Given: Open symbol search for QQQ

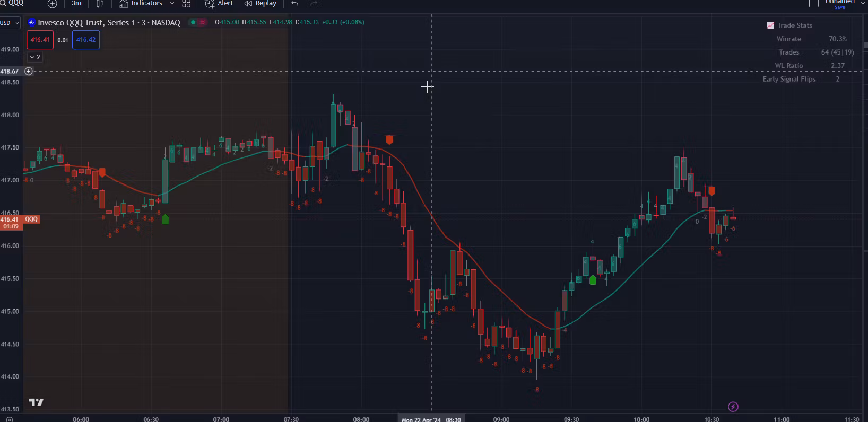Looking at the screenshot, I should click(12, 3).
